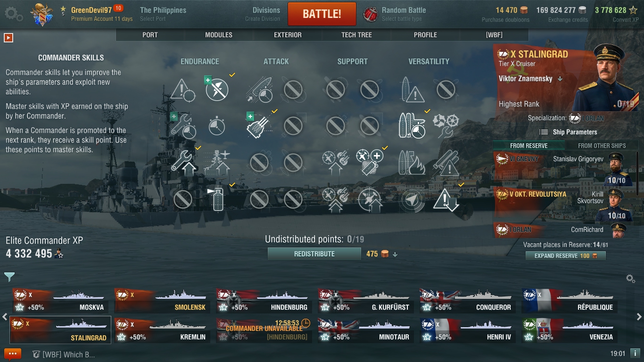Open the ship carousel filter funnel
Screen dimensions: 644x362
coord(9,277)
